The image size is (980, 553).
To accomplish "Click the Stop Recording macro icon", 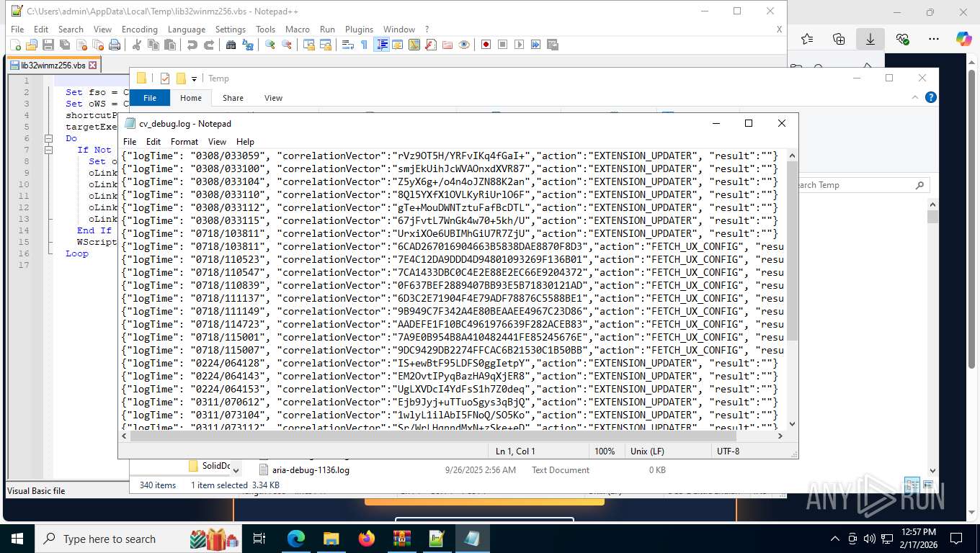I will (503, 45).
